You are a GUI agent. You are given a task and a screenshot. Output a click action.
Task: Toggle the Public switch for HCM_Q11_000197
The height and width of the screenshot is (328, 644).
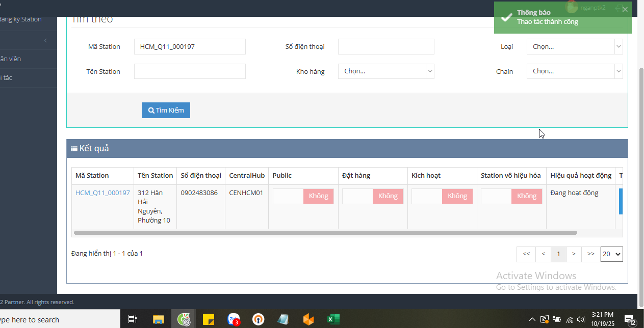[x=303, y=196]
